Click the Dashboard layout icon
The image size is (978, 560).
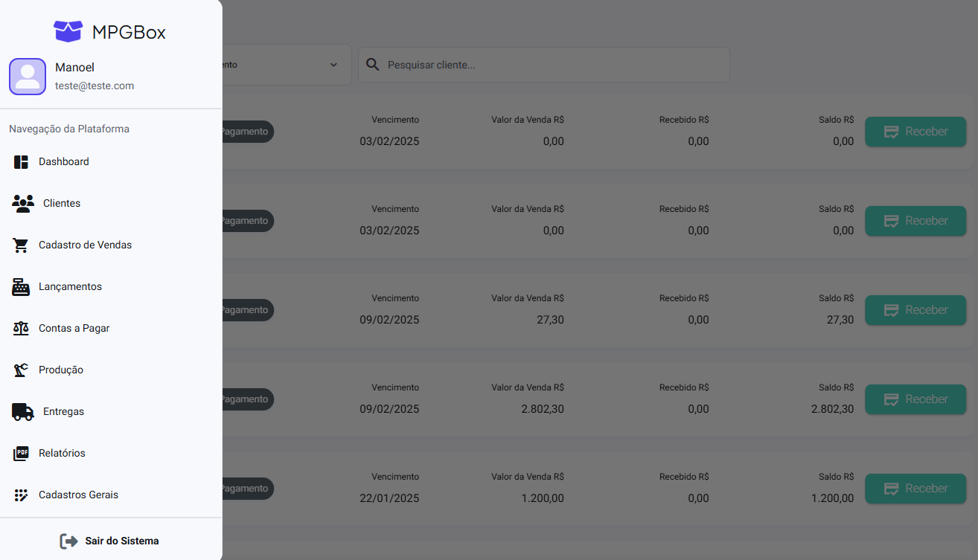(21, 162)
